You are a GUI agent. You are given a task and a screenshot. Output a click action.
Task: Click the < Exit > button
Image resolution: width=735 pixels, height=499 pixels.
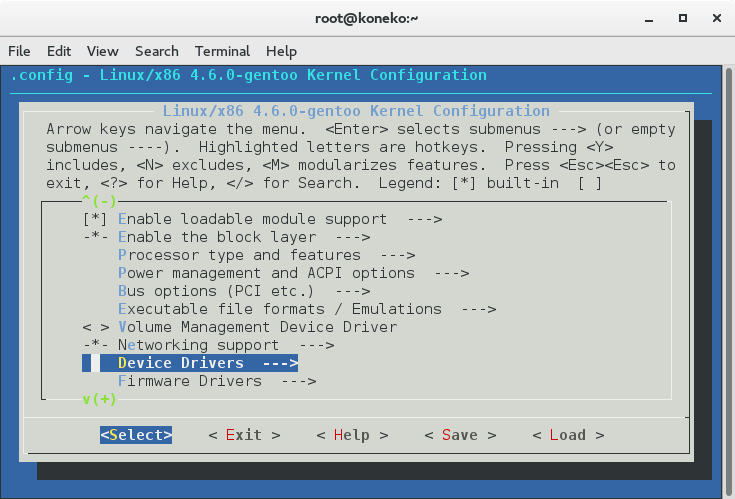[244, 435]
